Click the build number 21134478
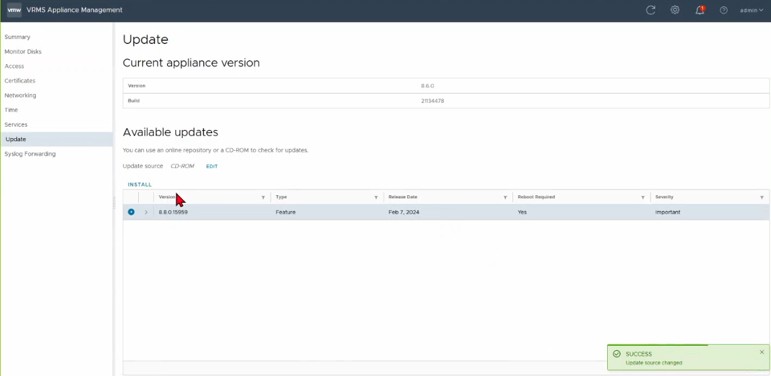 click(433, 101)
